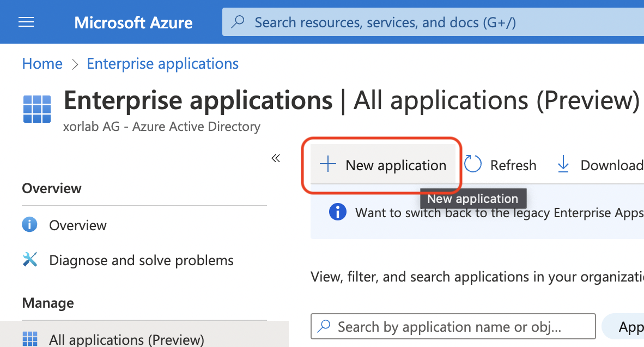This screenshot has height=347, width=644.
Task: Click the View, filter, and search applications description
Action: point(477,277)
